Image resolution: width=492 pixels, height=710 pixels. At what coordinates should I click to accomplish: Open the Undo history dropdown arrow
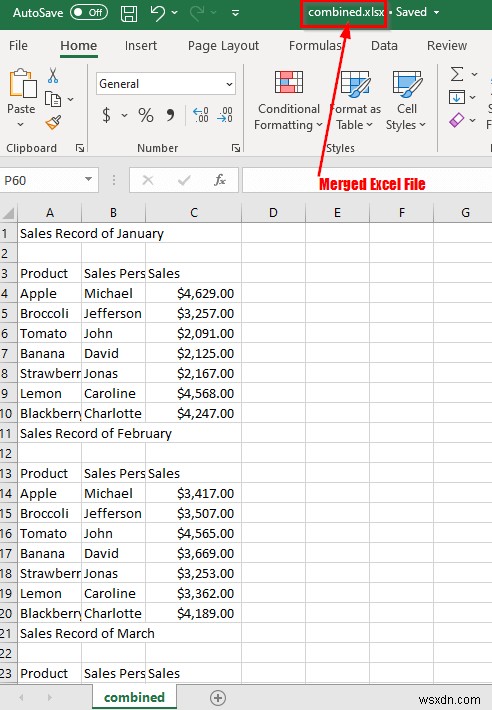coord(175,13)
